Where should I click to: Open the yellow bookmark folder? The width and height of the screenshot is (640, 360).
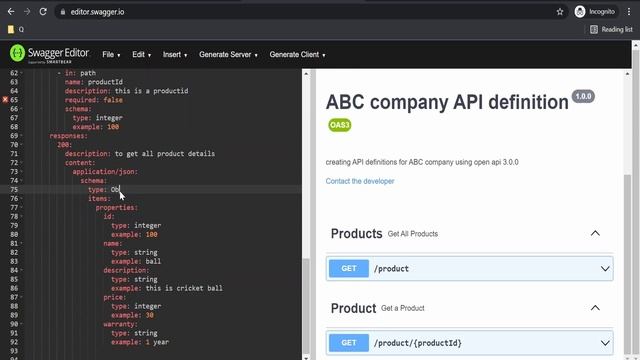click(x=11, y=29)
